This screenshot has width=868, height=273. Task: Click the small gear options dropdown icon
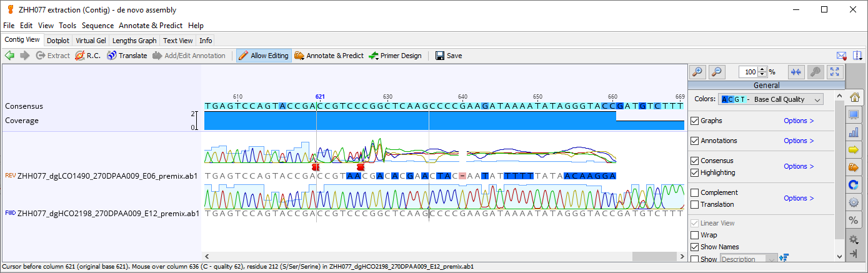[x=854, y=239]
